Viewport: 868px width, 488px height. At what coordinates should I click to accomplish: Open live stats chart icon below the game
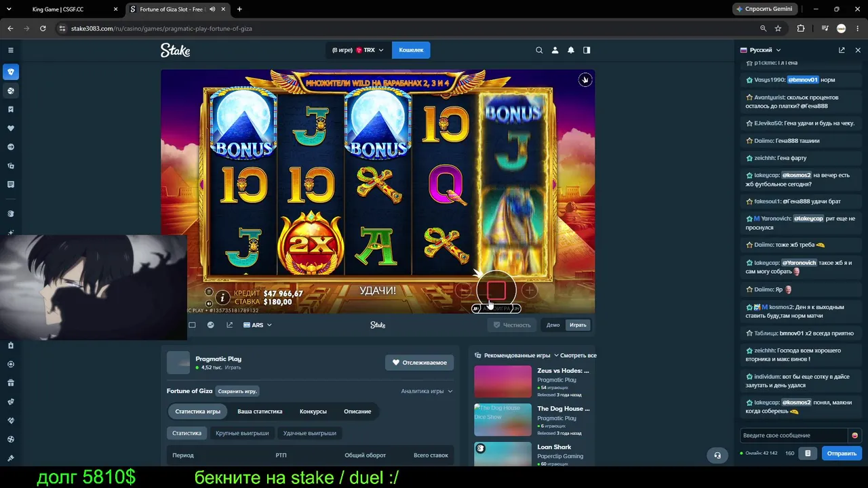[x=210, y=325]
